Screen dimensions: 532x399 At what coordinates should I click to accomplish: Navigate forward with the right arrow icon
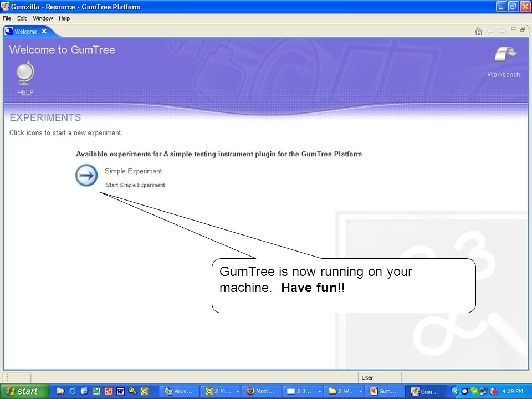coord(502,31)
